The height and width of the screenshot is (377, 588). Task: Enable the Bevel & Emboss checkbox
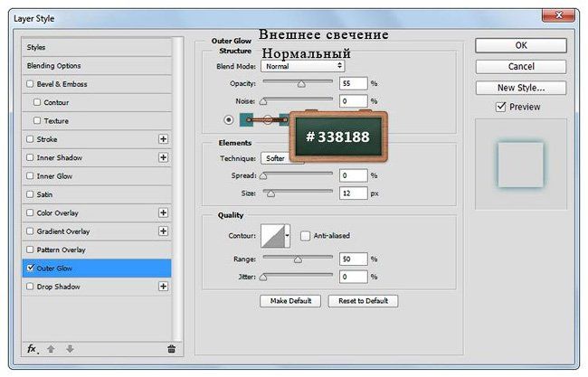point(30,83)
